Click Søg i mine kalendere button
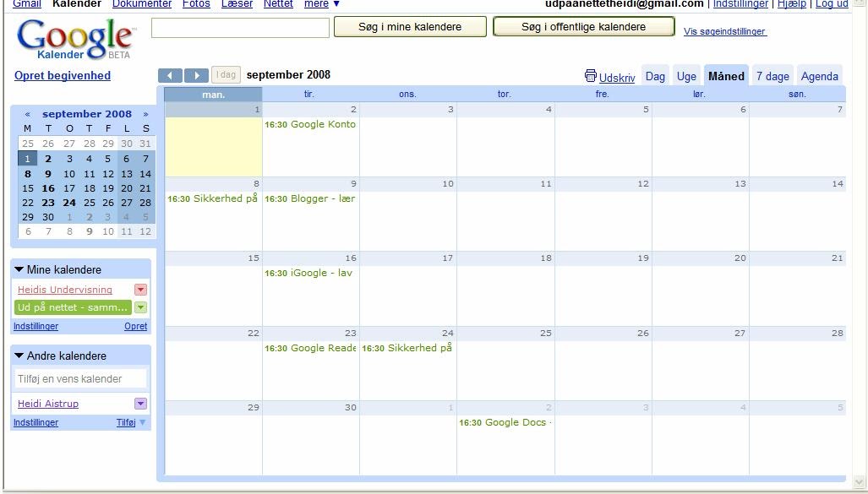868x494 pixels. pyautogui.click(x=410, y=26)
